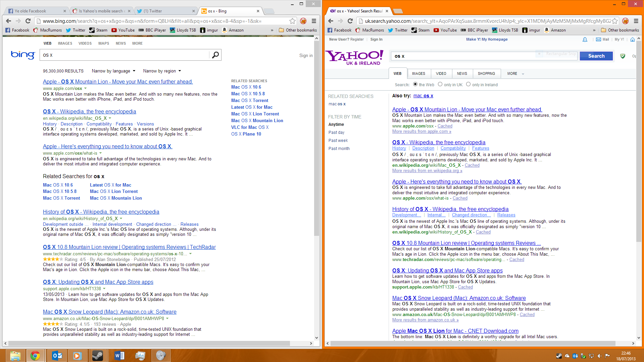This screenshot has height=362, width=644.
Task: Click the Bing search input field
Action: coord(124,55)
